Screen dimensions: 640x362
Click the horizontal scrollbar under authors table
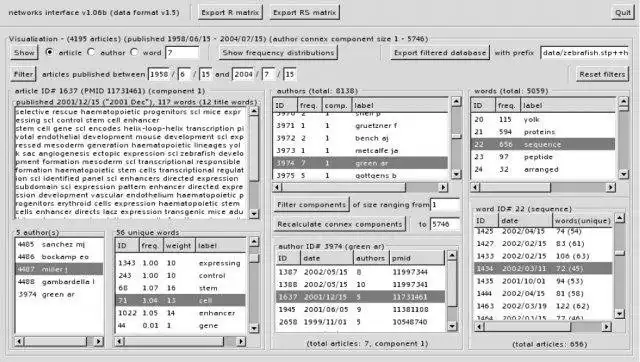[360, 187]
